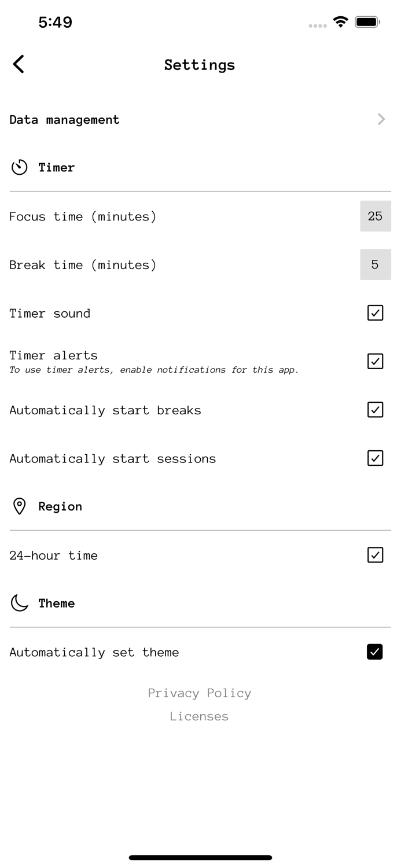Click the Timer clock icon
This screenshot has width=401, height=868.
point(19,167)
